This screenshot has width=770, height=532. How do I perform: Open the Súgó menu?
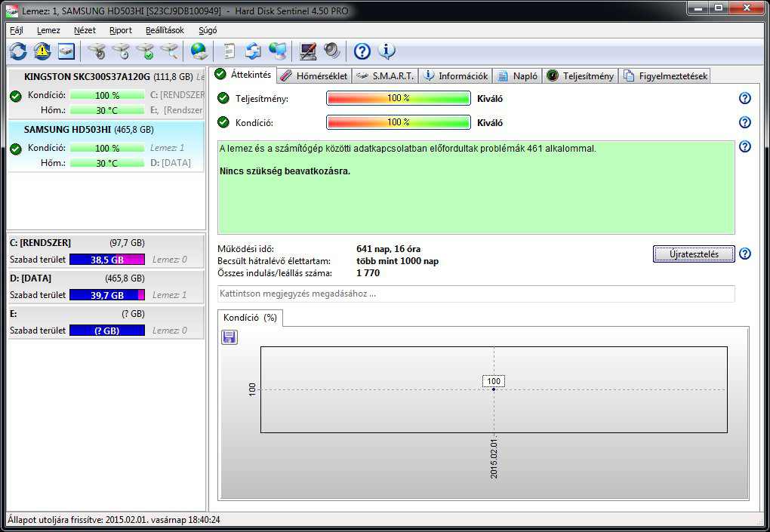[x=208, y=30]
